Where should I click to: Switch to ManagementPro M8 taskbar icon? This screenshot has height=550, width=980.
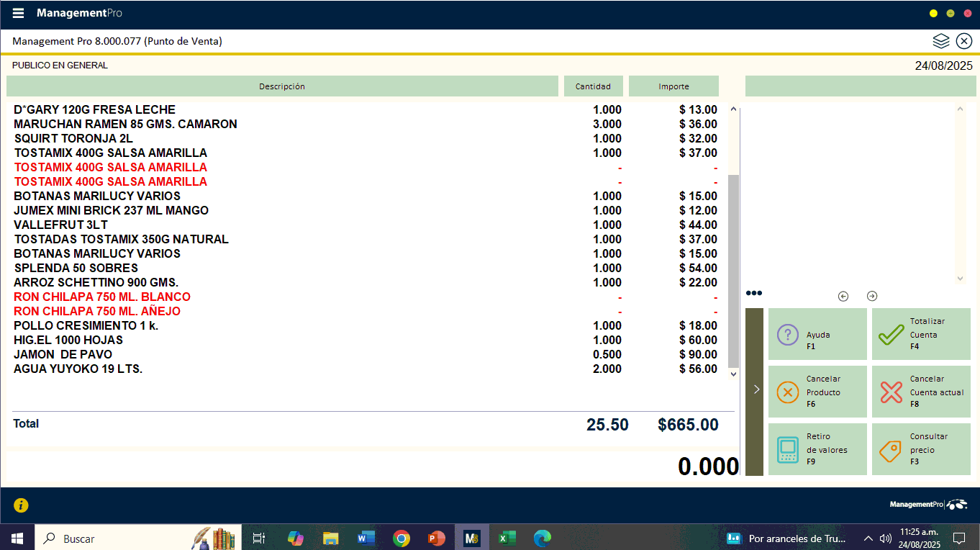[x=472, y=538]
